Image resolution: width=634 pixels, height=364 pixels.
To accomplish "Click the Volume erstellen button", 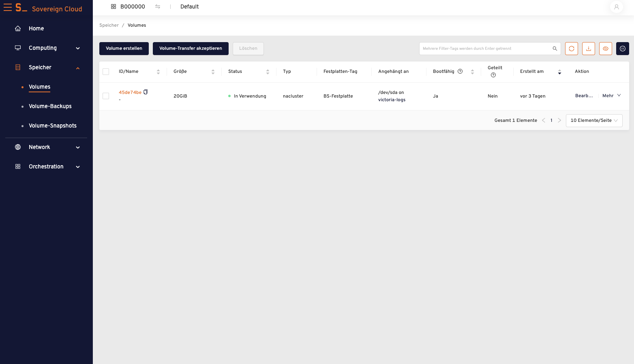I will (124, 49).
